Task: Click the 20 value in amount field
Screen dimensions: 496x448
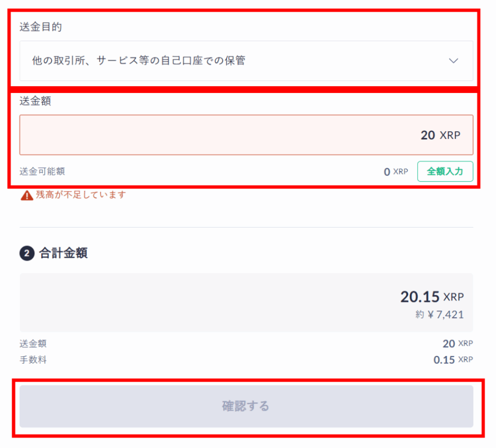Action: pos(428,135)
